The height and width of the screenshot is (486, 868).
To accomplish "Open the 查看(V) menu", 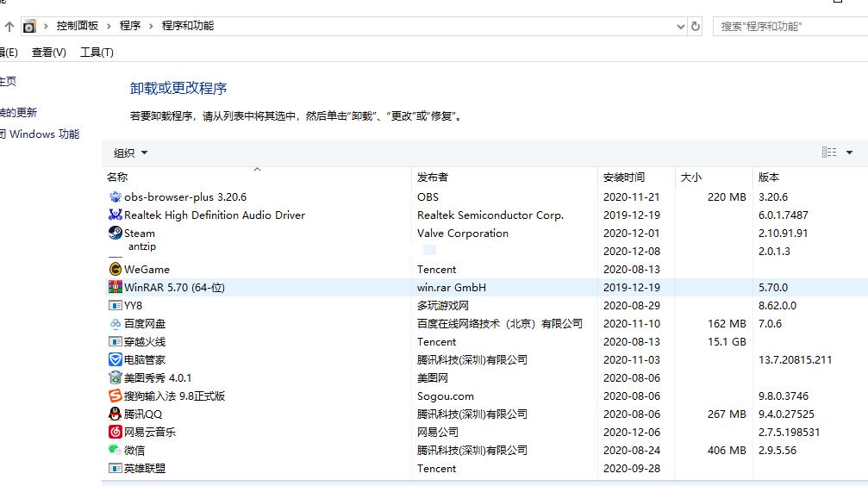I will pos(49,53).
